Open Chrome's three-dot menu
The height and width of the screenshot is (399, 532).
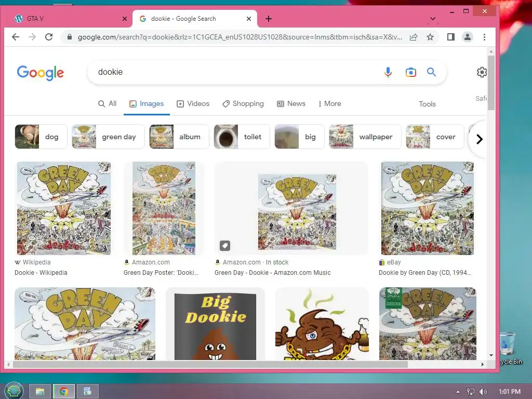tap(485, 37)
